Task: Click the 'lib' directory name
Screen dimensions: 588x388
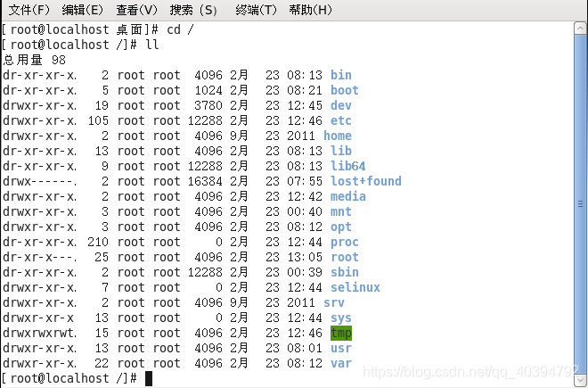Action: (341, 151)
